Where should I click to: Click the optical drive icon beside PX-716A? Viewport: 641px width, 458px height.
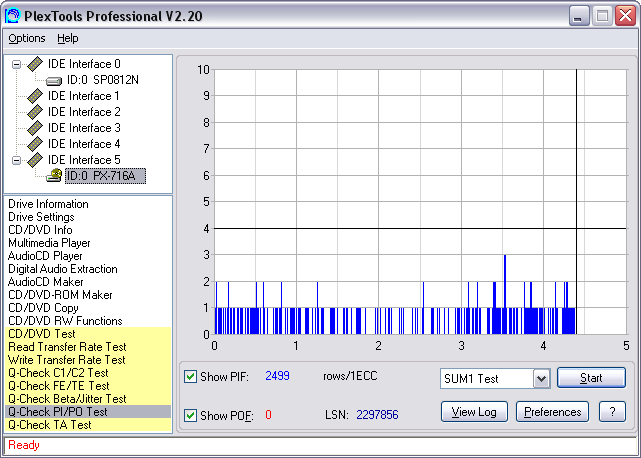(54, 176)
